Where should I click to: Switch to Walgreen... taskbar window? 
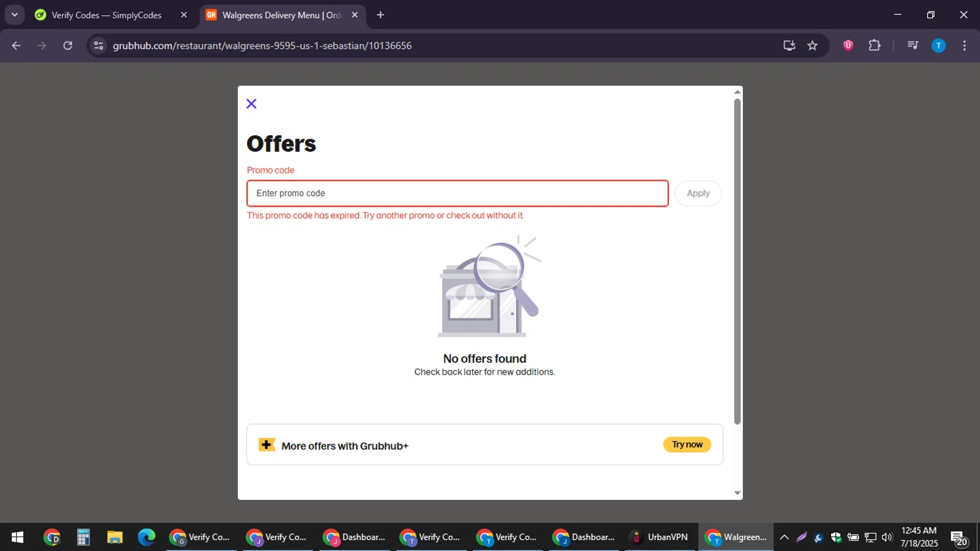pyautogui.click(x=736, y=537)
